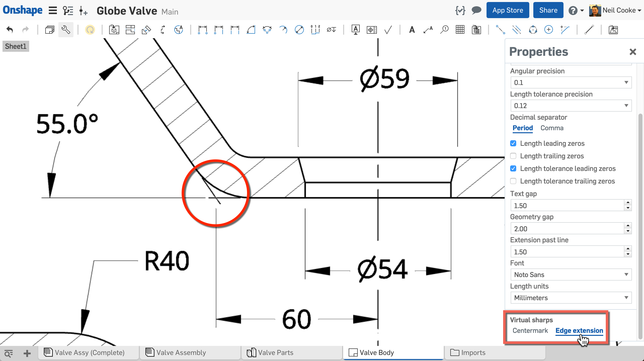Choose Edge extension for virtual sharps

[x=579, y=331]
